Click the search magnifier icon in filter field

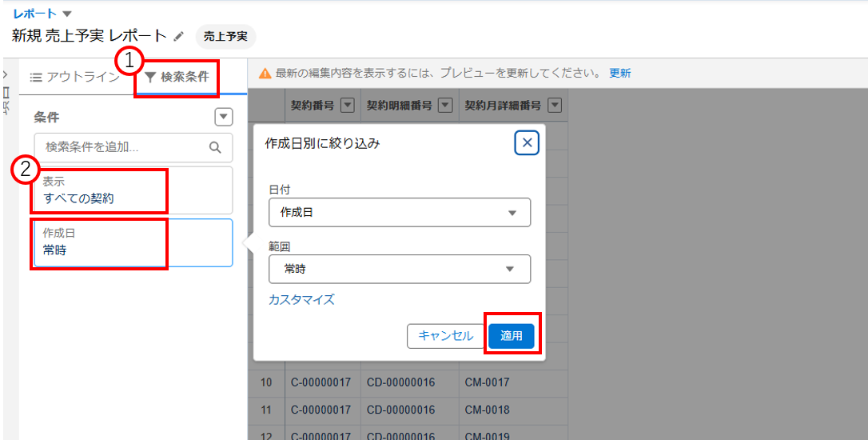pos(214,147)
